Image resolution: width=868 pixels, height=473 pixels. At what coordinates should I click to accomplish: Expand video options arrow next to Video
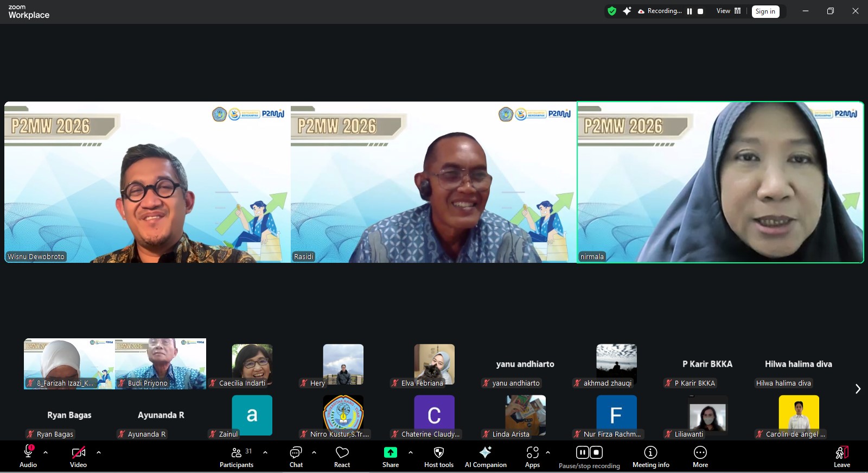(99, 452)
